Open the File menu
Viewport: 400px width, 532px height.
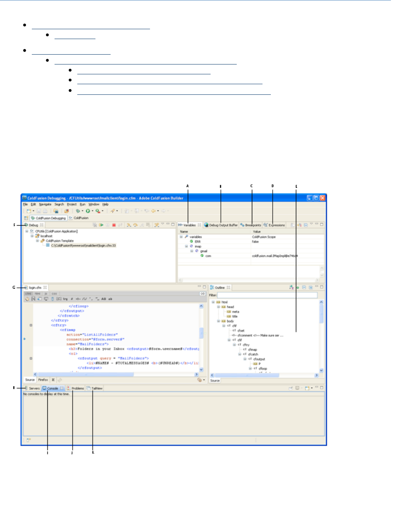(25, 204)
